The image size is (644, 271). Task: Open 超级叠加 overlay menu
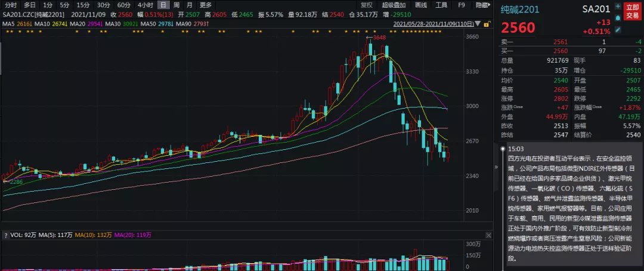[394, 5]
